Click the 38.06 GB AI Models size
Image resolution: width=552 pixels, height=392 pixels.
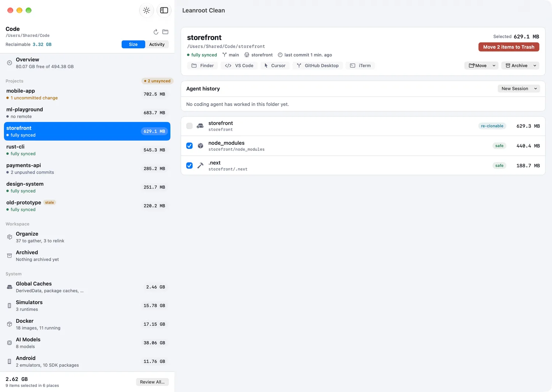(x=154, y=343)
